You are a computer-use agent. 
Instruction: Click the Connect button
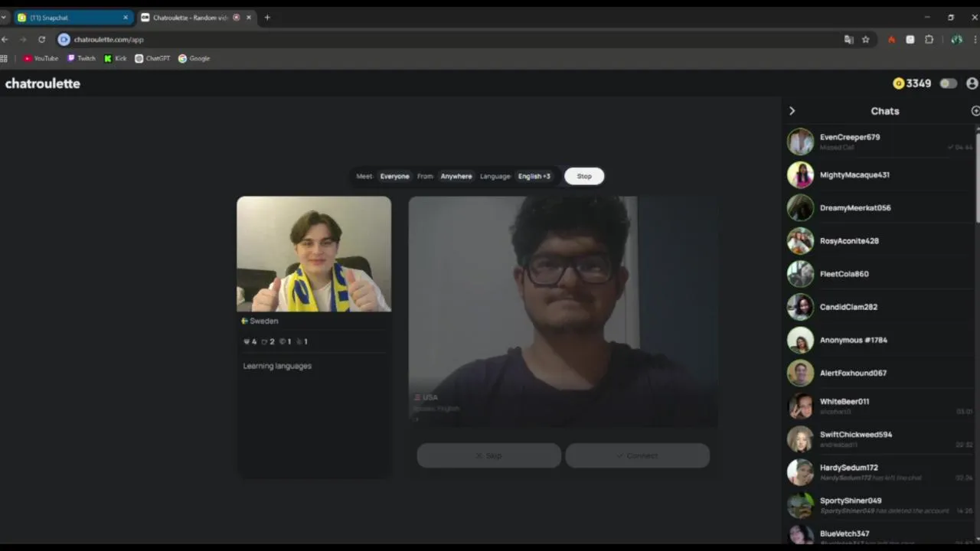tap(637, 455)
